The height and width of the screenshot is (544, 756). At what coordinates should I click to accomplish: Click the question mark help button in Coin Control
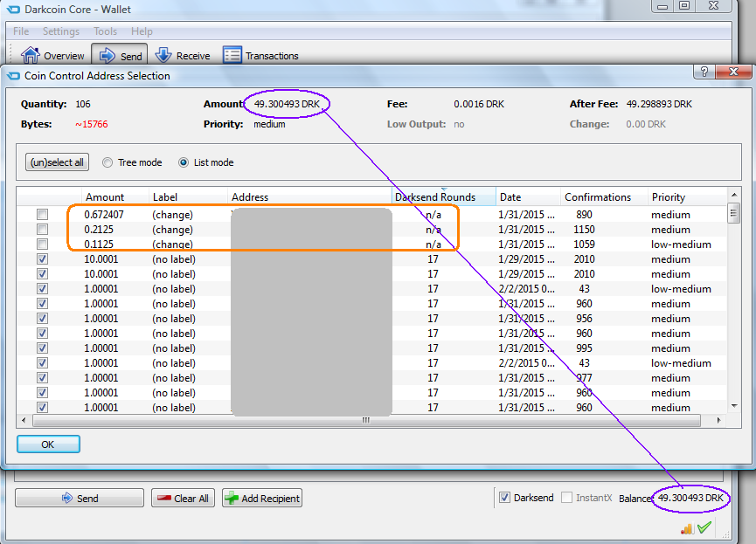tap(704, 72)
